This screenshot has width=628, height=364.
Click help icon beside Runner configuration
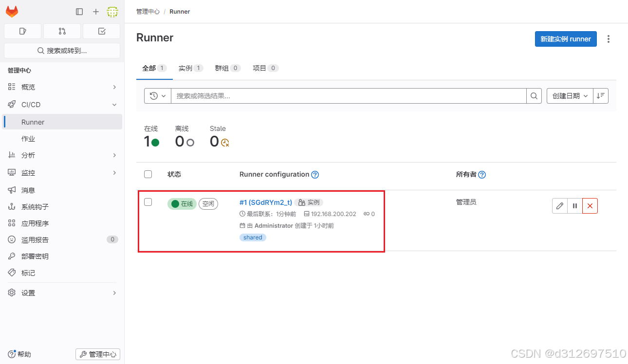click(315, 175)
